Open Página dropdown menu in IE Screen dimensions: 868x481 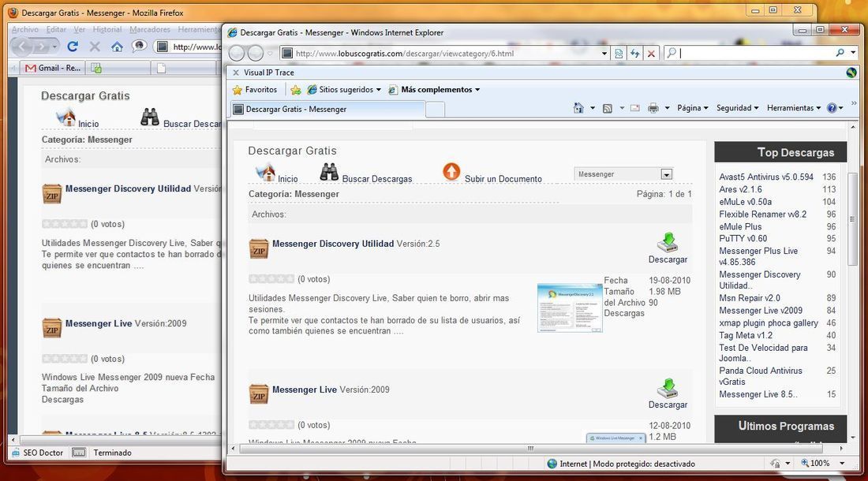(692, 108)
